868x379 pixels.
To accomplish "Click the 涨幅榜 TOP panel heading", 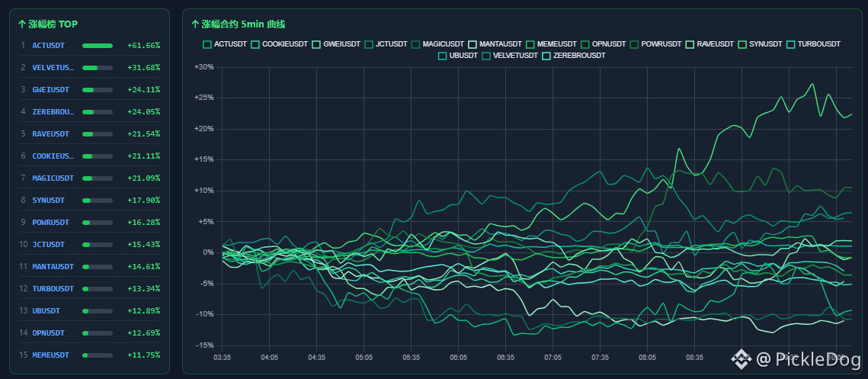I will pyautogui.click(x=48, y=24).
